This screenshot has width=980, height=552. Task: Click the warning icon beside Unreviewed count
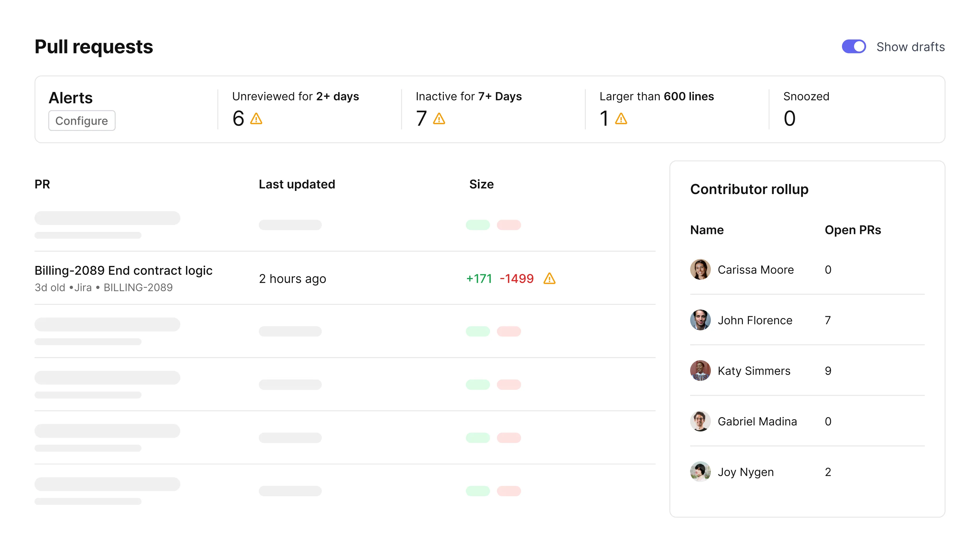coord(256,119)
